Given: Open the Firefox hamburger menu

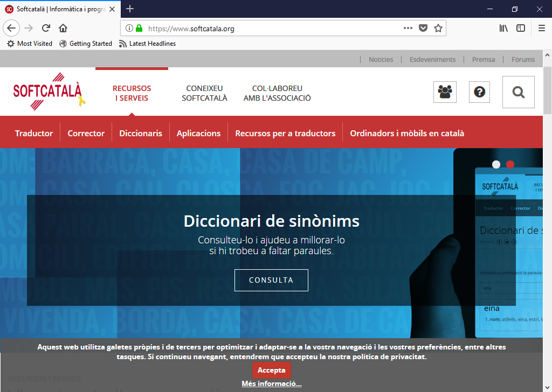Looking at the screenshot, I should coord(541,28).
